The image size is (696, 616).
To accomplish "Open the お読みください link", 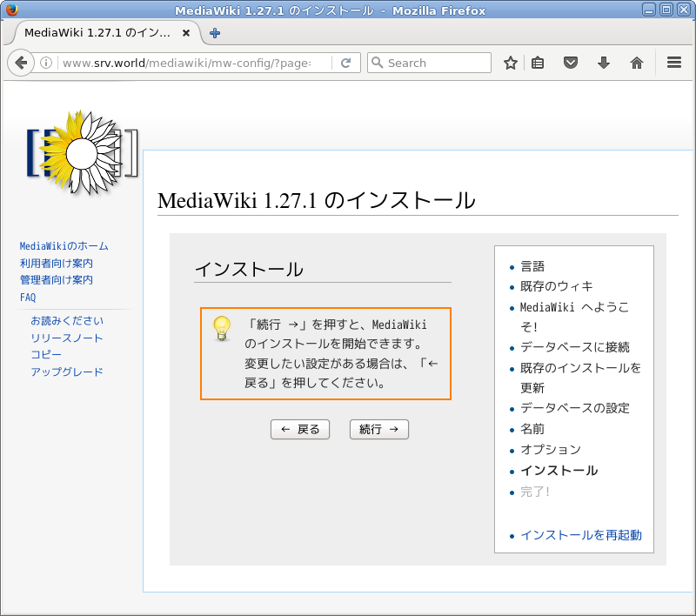I will [67, 321].
